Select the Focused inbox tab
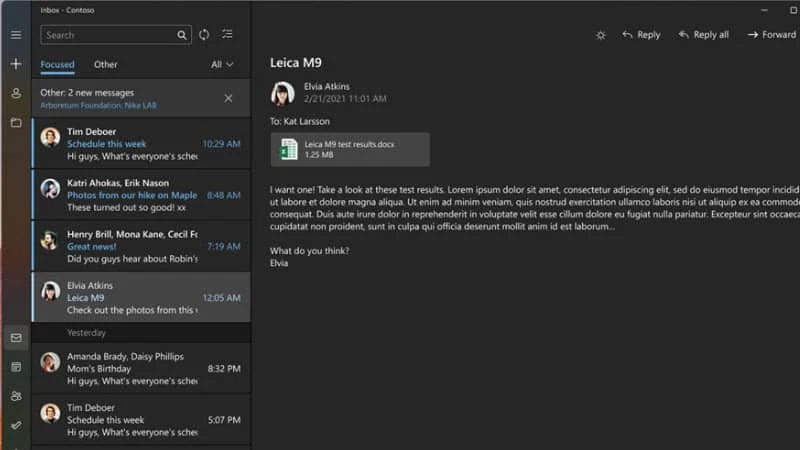This screenshot has width=800, height=450. [x=57, y=65]
